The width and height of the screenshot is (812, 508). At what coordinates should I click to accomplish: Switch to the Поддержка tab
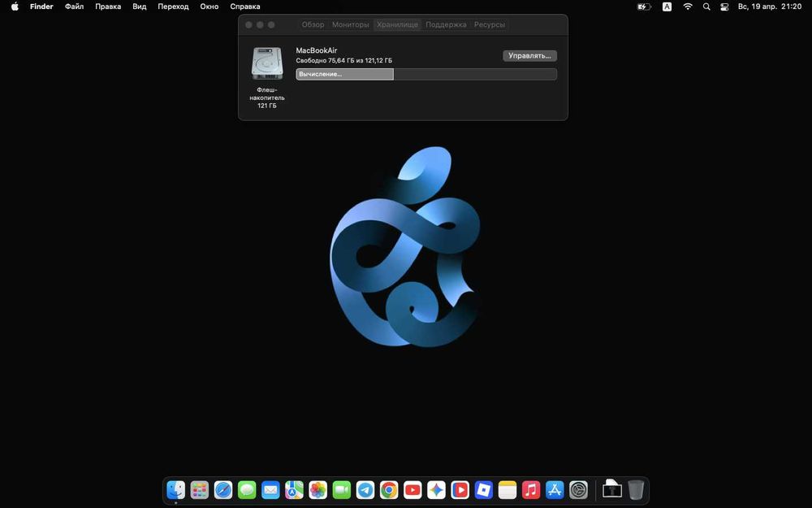446,24
